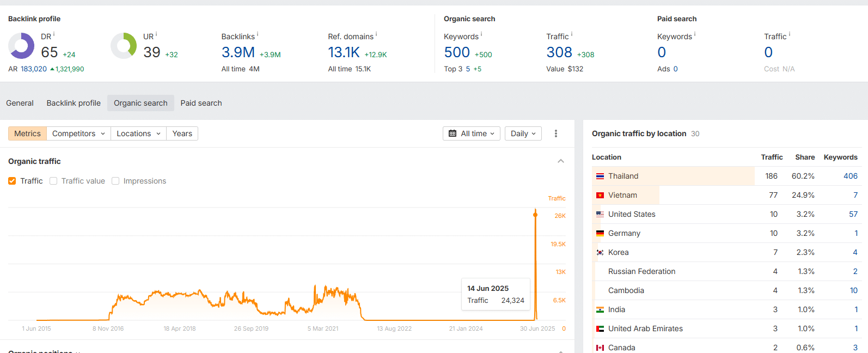Click Paid search Keywords value 0

(662, 52)
